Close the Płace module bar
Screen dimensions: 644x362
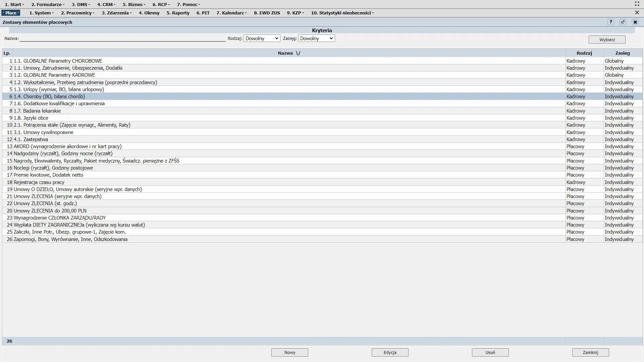637,13
